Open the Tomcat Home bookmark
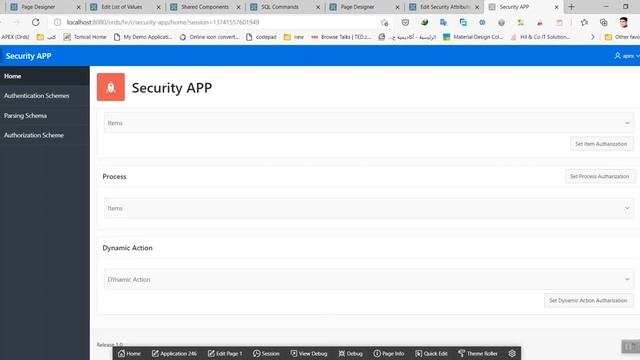The width and height of the screenshot is (640, 360). coord(85,37)
